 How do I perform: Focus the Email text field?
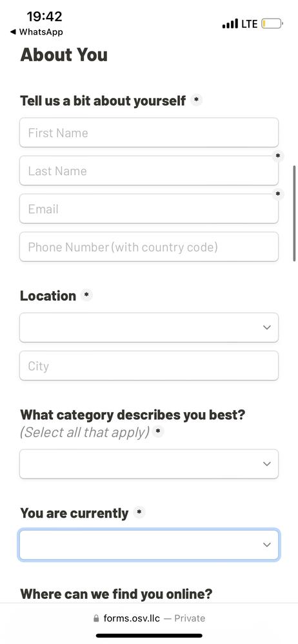(x=148, y=209)
